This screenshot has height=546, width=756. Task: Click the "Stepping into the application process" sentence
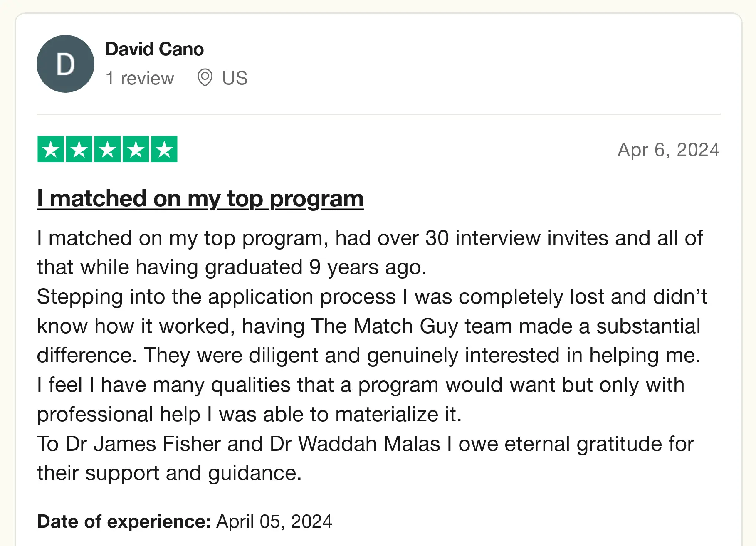[216, 297]
